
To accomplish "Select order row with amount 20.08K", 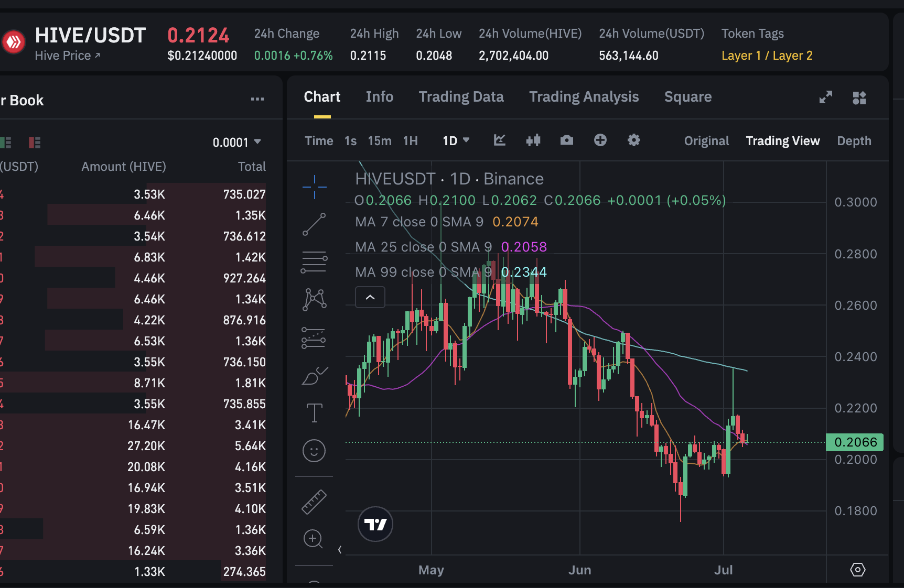I will click(x=133, y=467).
